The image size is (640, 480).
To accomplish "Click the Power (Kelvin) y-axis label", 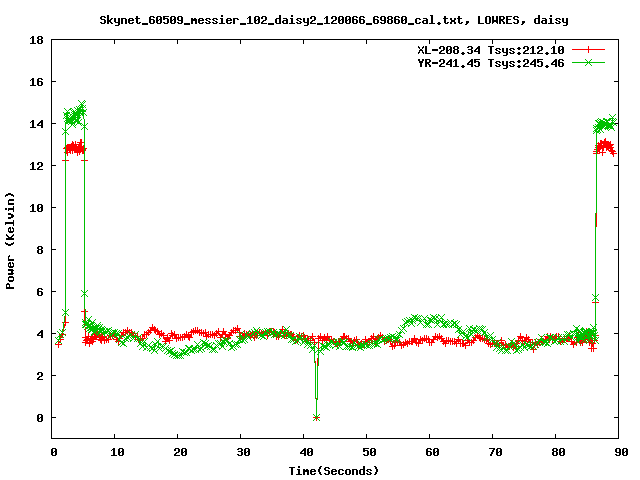I will 10,241.
